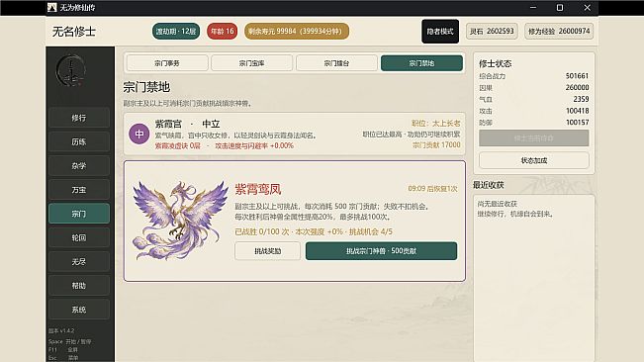The image size is (644, 362).
Task: Click 挑战宗门神兽 · 500贡献 button
Action: [x=381, y=251]
